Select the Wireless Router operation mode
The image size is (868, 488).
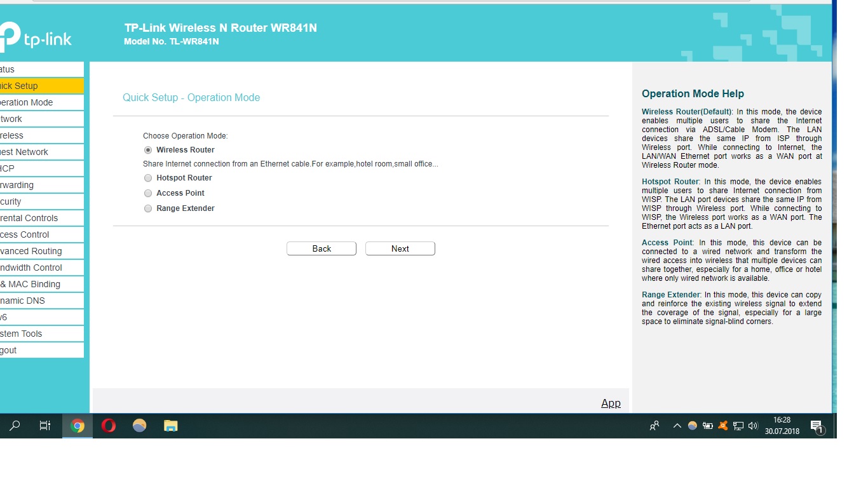tap(148, 150)
